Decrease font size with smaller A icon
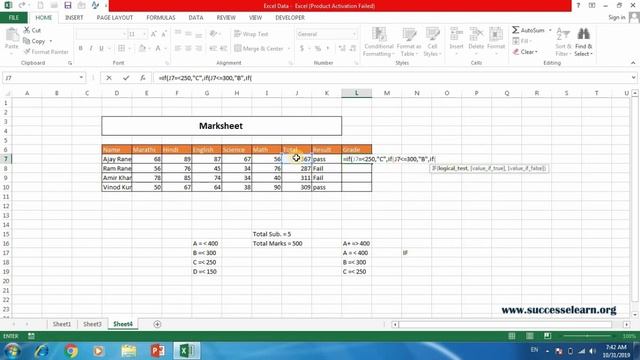Viewport: 640px width, 360px height. coord(164,34)
